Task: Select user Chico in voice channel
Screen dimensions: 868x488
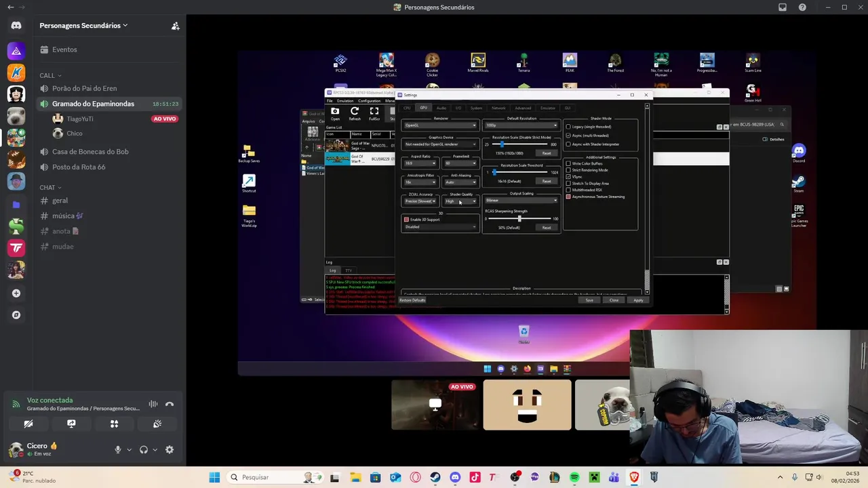Action: pos(115,134)
